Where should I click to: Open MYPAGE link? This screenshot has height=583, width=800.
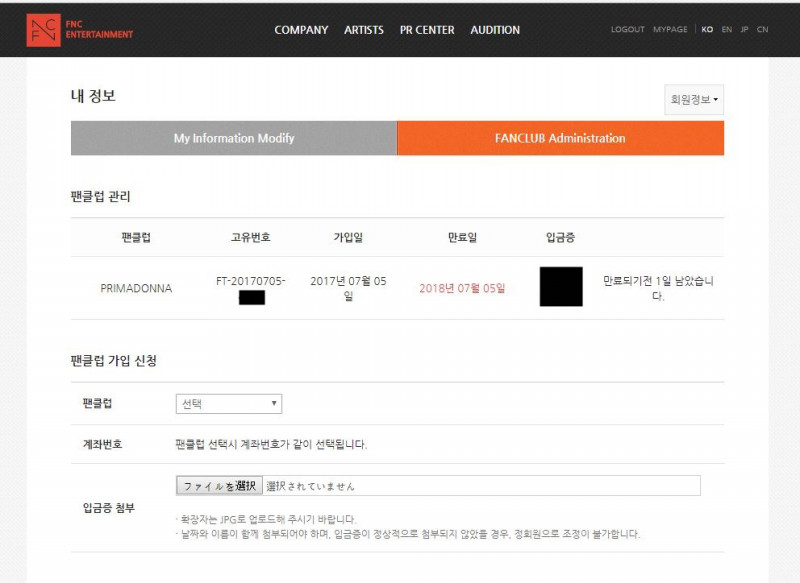click(670, 30)
